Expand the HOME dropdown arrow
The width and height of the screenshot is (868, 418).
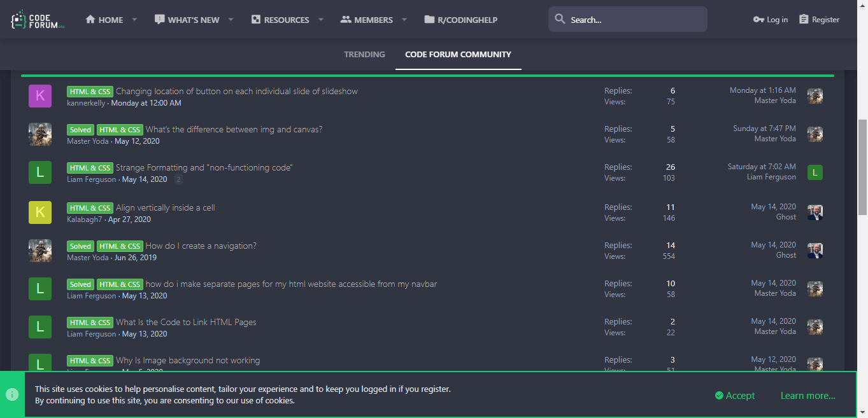134,20
